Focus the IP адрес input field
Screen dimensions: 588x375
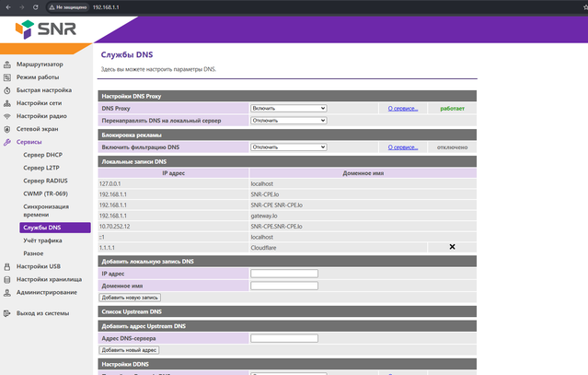[x=284, y=274]
